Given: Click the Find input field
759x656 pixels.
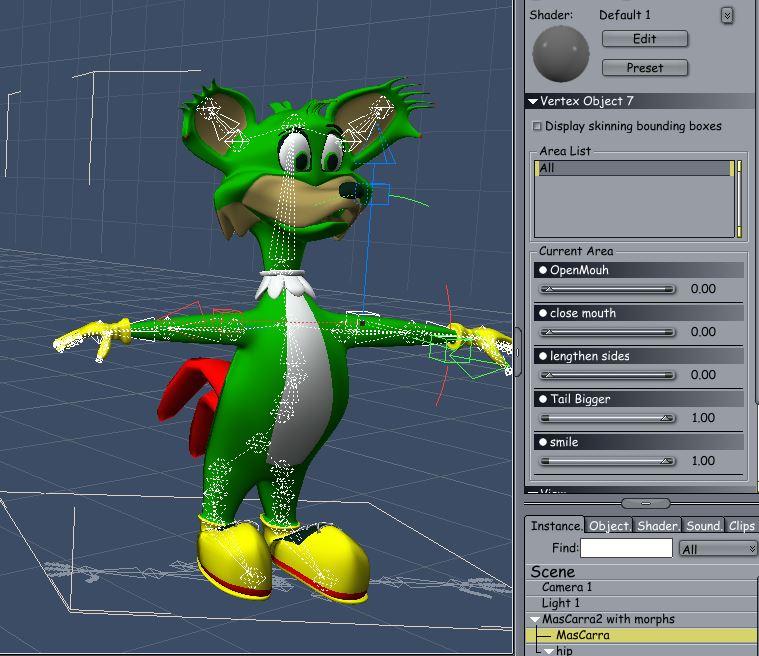Looking at the screenshot, I should coord(626,549).
